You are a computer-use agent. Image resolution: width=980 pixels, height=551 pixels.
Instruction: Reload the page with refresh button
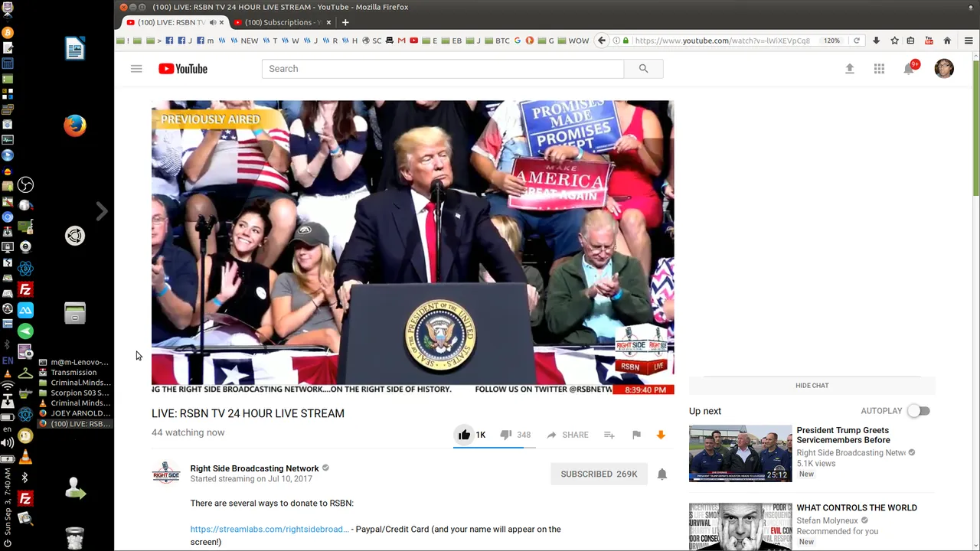(857, 41)
